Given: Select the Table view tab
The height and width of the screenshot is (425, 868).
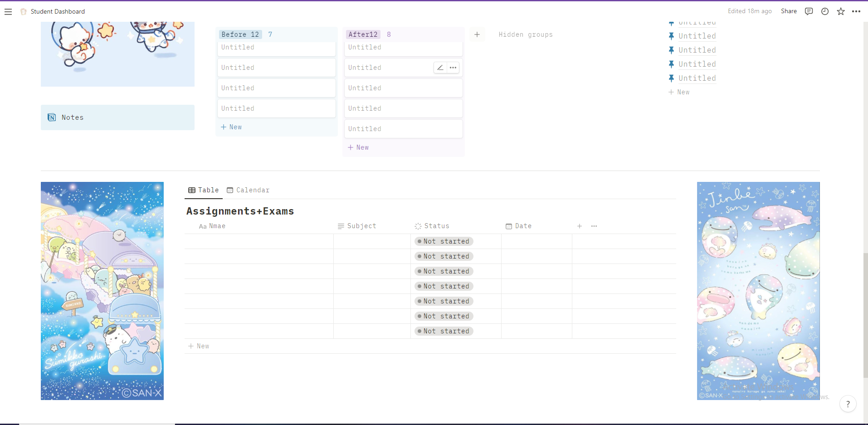Looking at the screenshot, I should coord(203,190).
